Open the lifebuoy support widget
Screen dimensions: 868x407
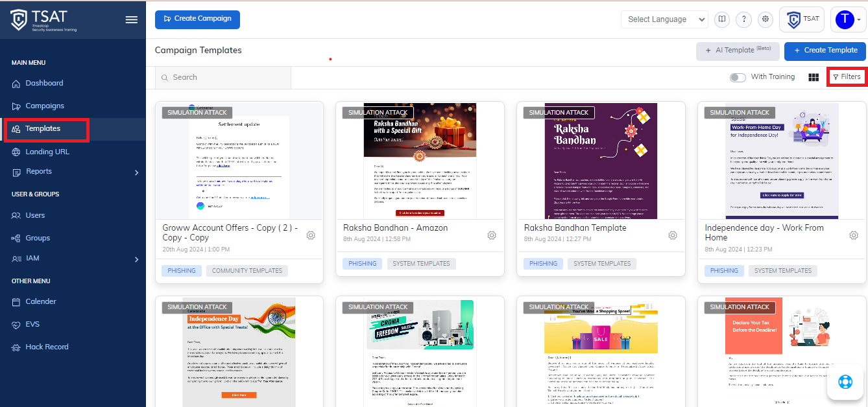coord(845,381)
